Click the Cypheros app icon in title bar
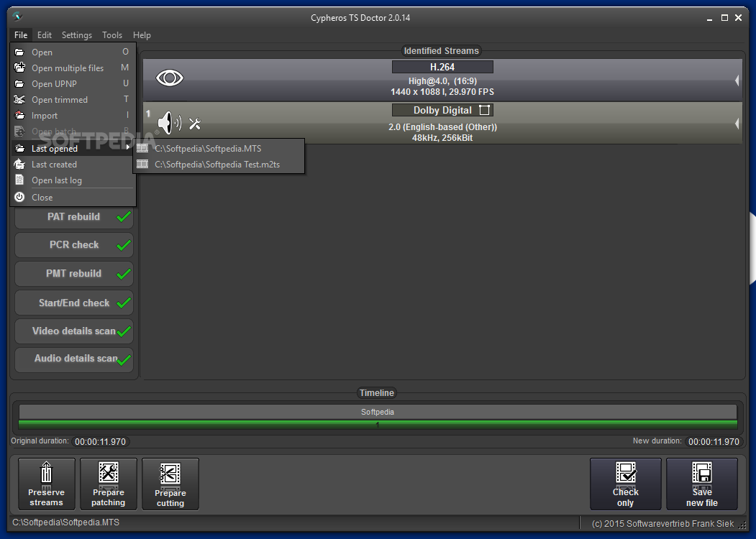 pos(17,17)
